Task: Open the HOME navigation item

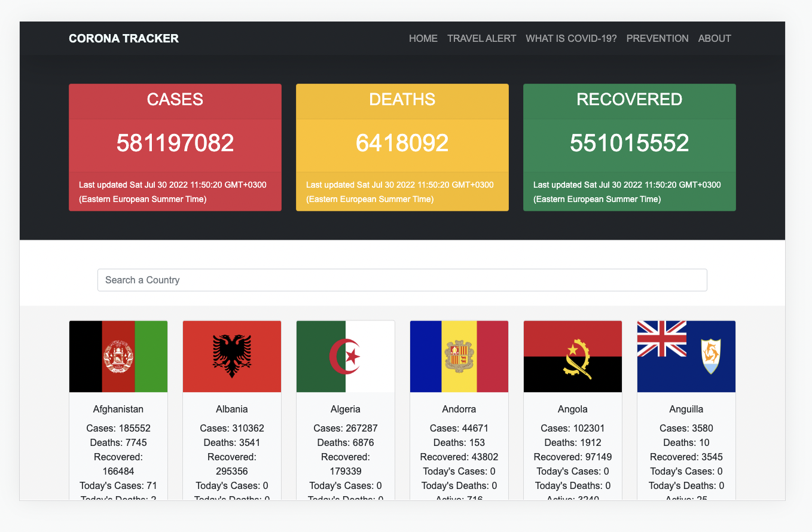Action: [x=423, y=38]
